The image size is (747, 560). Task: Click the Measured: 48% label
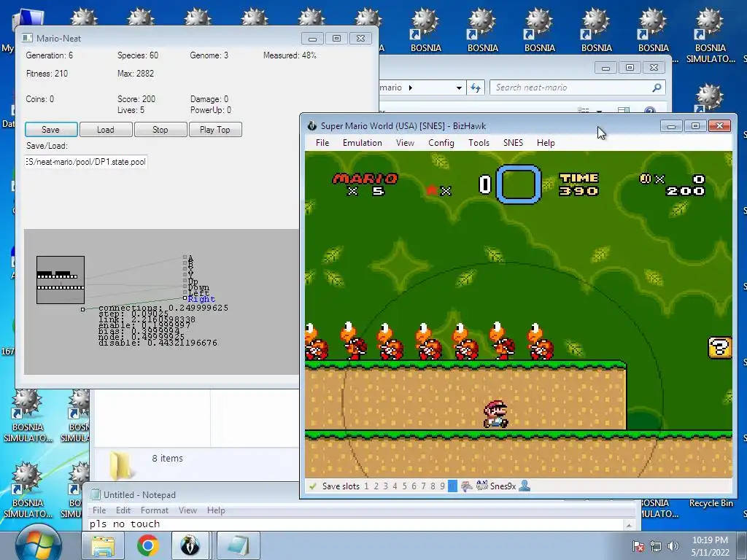coord(290,55)
